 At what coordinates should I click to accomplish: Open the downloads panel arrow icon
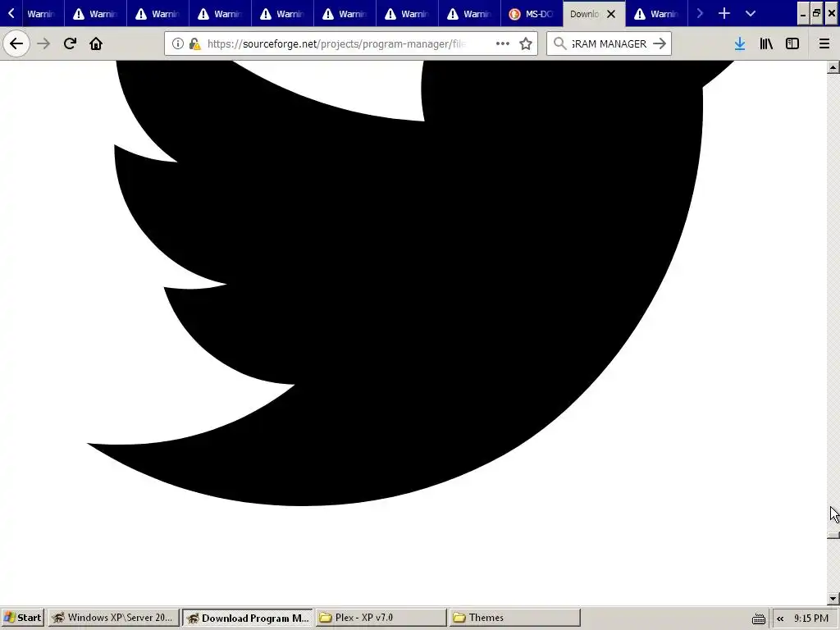(x=740, y=43)
